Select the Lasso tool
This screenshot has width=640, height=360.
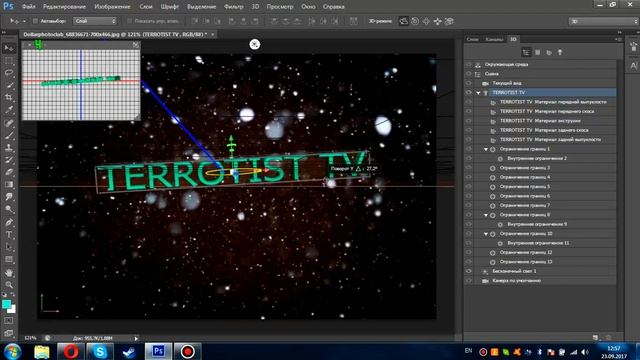tap(9, 73)
